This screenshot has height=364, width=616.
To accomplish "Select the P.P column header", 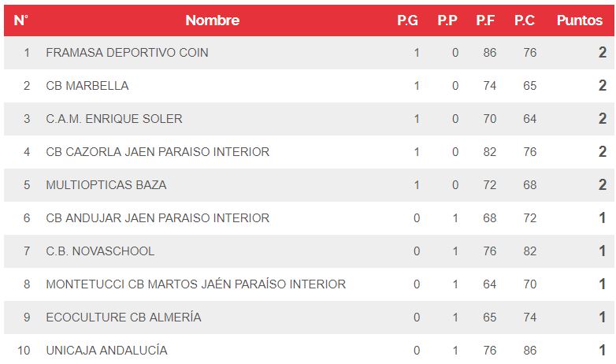I will click(447, 20).
